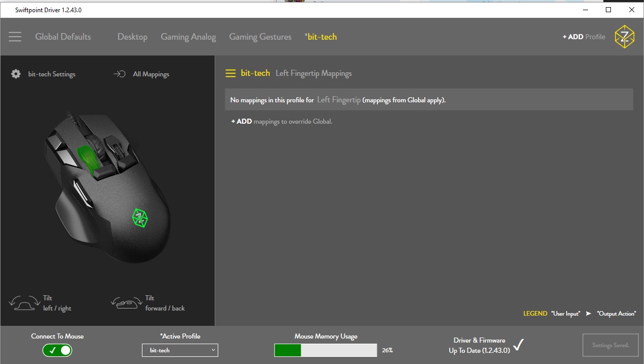Viewport: 644px width, 364px height.
Task: Switch to the Desktop profile tab
Action: tap(132, 37)
